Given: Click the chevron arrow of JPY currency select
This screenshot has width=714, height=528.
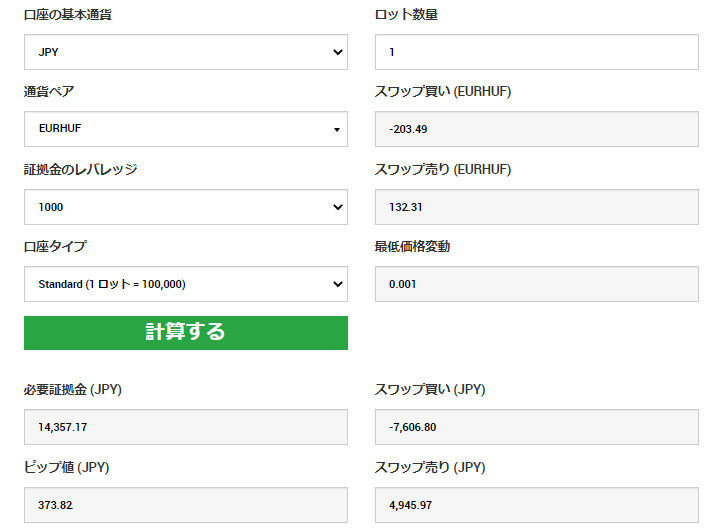Looking at the screenshot, I should pos(337,52).
